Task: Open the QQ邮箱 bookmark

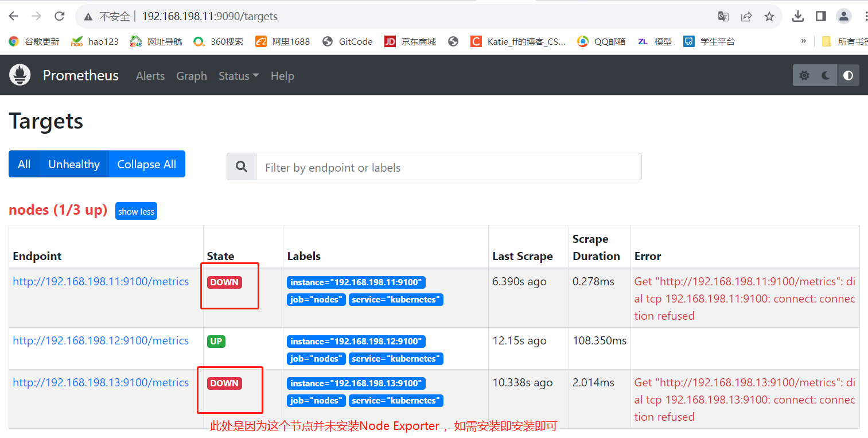Action: click(601, 41)
